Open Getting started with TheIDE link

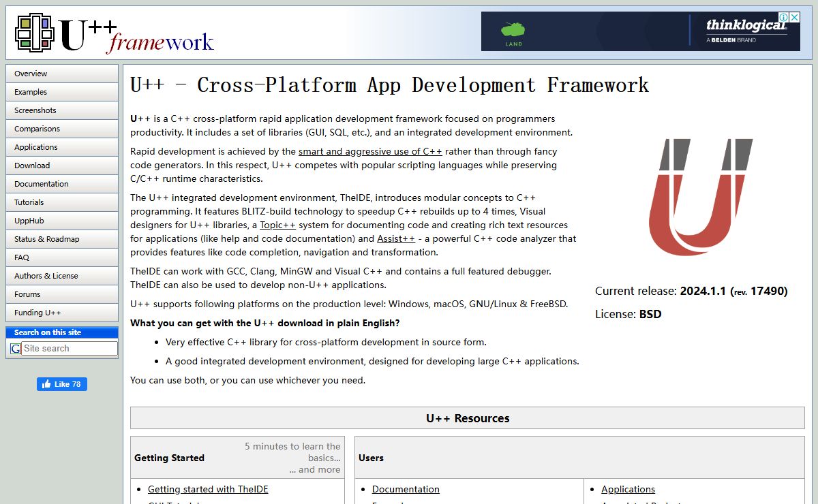(x=208, y=489)
